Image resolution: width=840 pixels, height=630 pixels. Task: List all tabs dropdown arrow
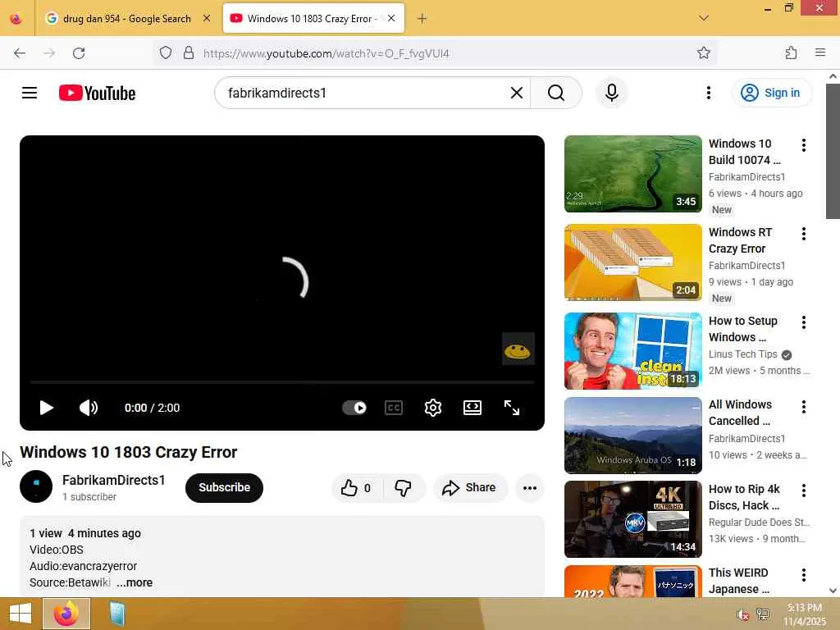click(x=703, y=18)
